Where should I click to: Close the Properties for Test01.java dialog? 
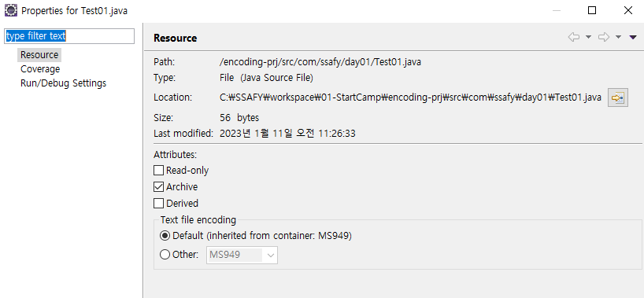coord(628,11)
